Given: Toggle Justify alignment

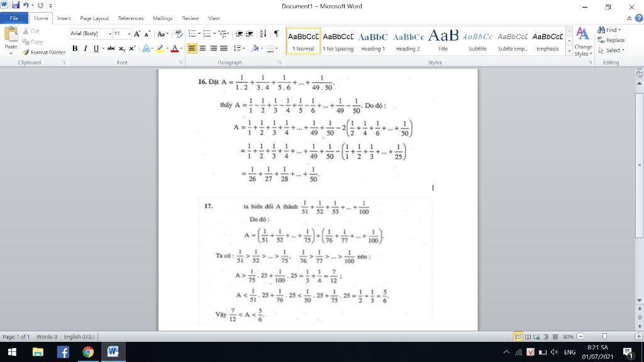Looking at the screenshot, I should click(224, 48).
